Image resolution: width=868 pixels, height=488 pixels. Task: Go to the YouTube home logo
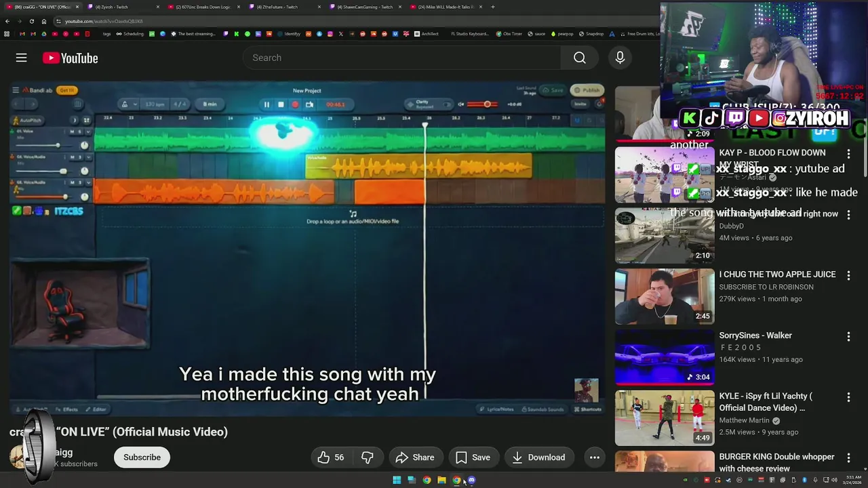[x=71, y=58]
